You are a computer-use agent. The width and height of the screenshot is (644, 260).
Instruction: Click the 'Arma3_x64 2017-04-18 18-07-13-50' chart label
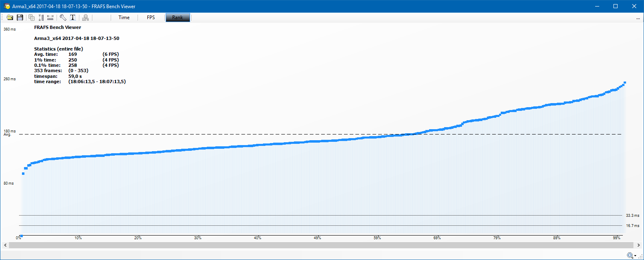coord(77,38)
